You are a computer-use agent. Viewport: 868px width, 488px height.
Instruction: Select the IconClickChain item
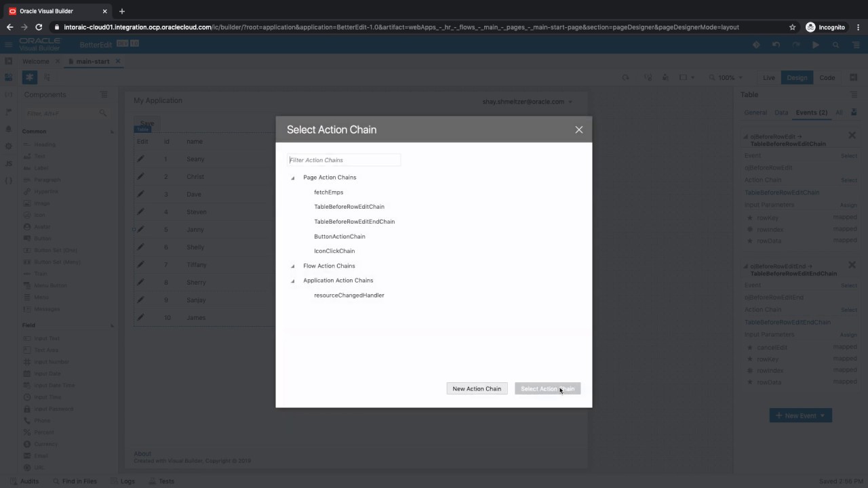(334, 251)
